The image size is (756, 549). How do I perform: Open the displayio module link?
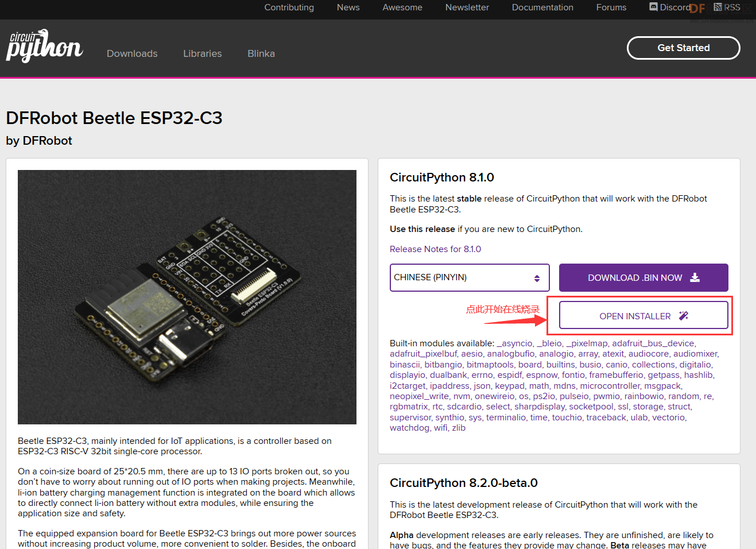point(408,375)
